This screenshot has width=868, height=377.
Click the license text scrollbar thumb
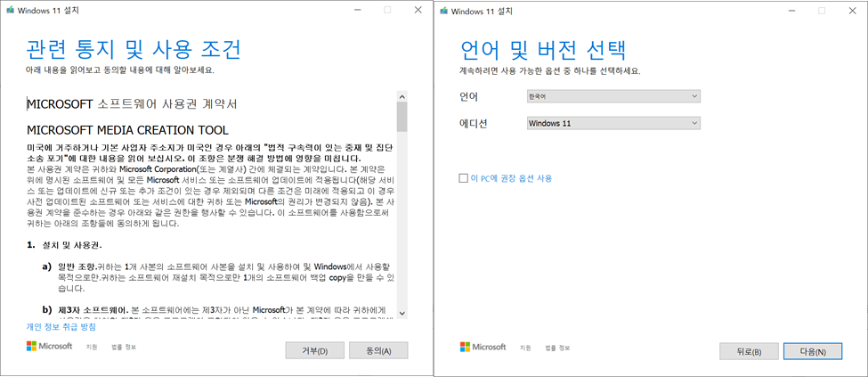402,117
